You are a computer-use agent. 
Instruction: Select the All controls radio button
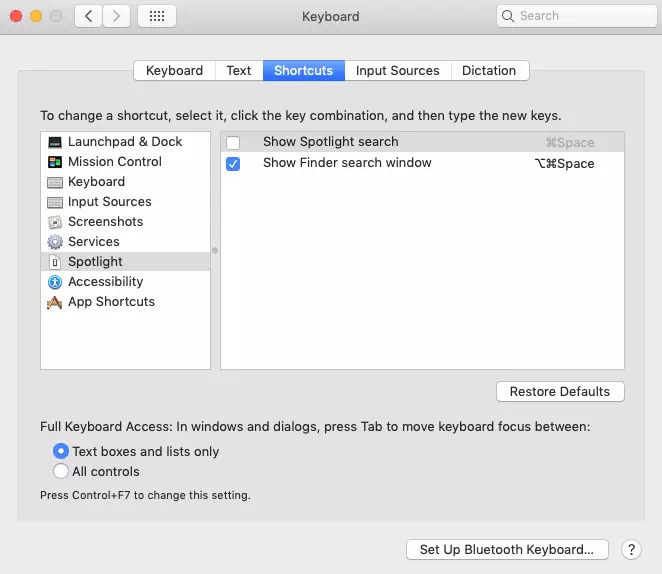pyautogui.click(x=61, y=471)
